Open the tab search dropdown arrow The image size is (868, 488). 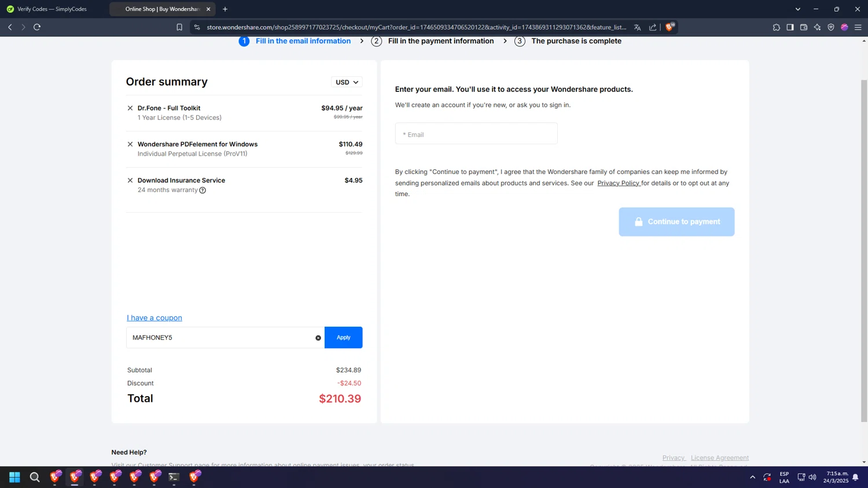pos(798,9)
